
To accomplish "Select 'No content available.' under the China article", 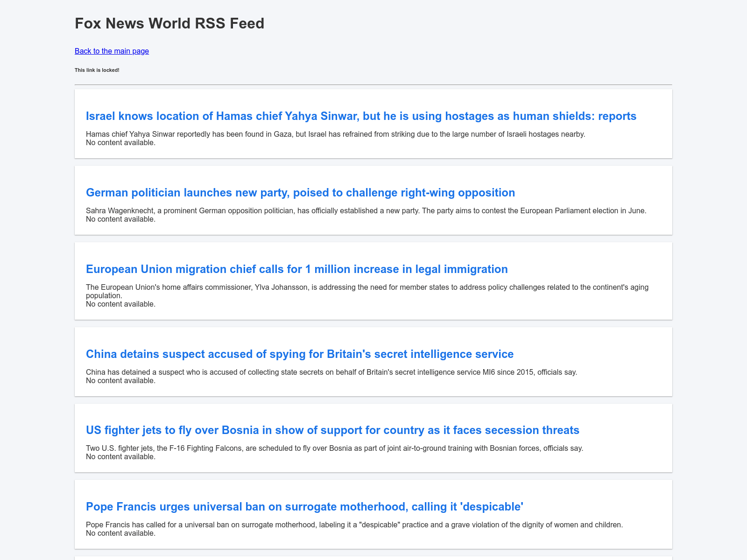I will click(120, 380).
